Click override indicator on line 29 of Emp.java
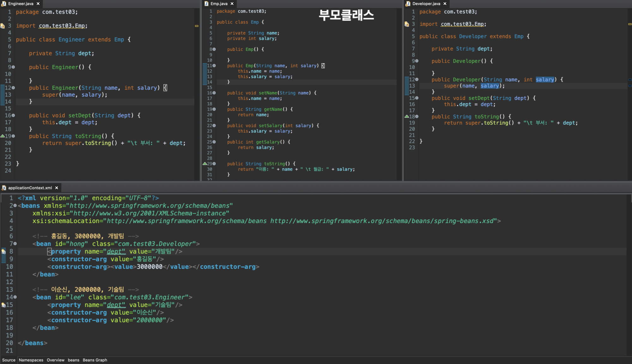 [205, 164]
